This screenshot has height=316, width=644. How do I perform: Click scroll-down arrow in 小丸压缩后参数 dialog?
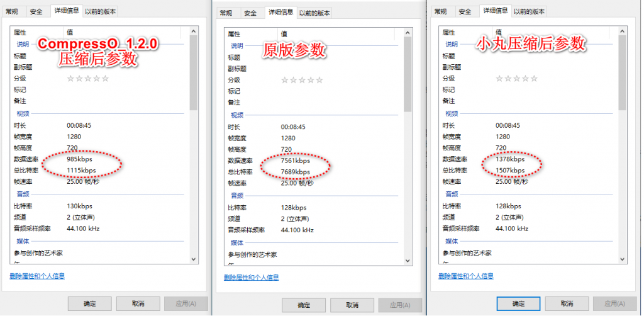(x=622, y=258)
